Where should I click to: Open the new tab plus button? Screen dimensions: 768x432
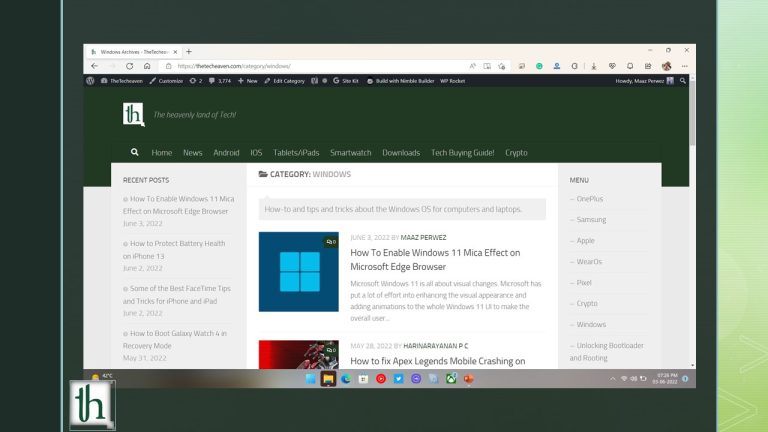[x=189, y=51]
